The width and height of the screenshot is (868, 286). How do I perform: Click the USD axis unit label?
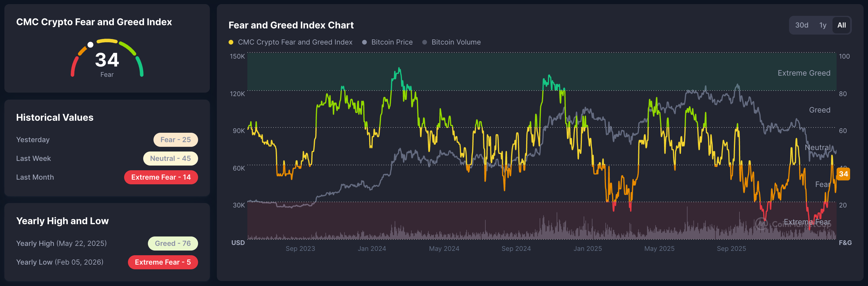[238, 243]
